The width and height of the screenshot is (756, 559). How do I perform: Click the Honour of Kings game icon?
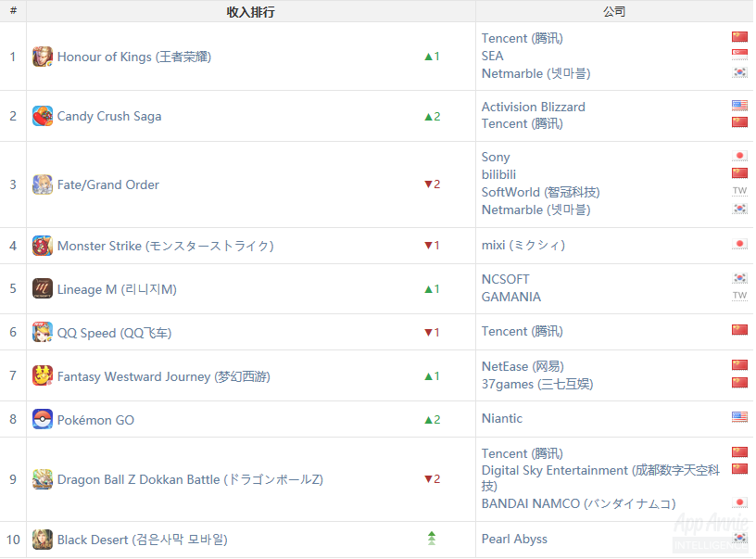(x=43, y=57)
